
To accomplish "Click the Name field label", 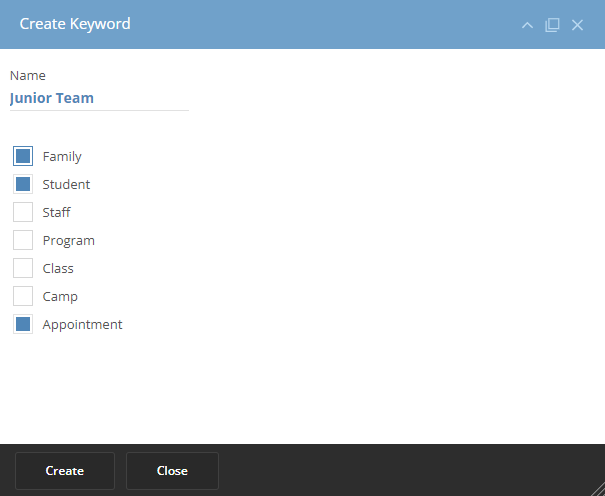I will (28, 76).
